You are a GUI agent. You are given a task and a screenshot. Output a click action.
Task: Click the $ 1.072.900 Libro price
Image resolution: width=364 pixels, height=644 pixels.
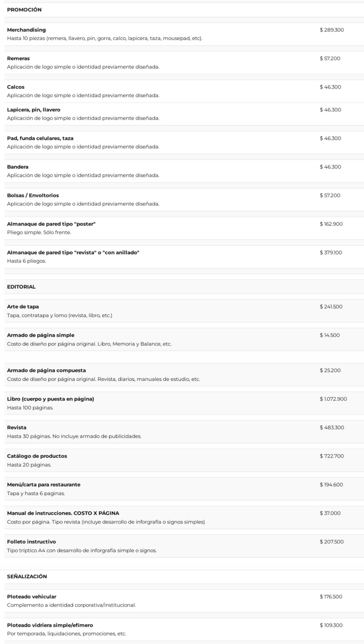[x=333, y=399]
